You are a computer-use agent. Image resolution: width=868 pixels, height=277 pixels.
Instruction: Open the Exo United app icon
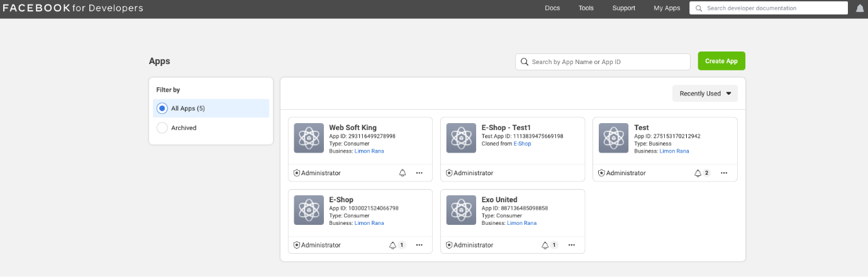click(461, 210)
